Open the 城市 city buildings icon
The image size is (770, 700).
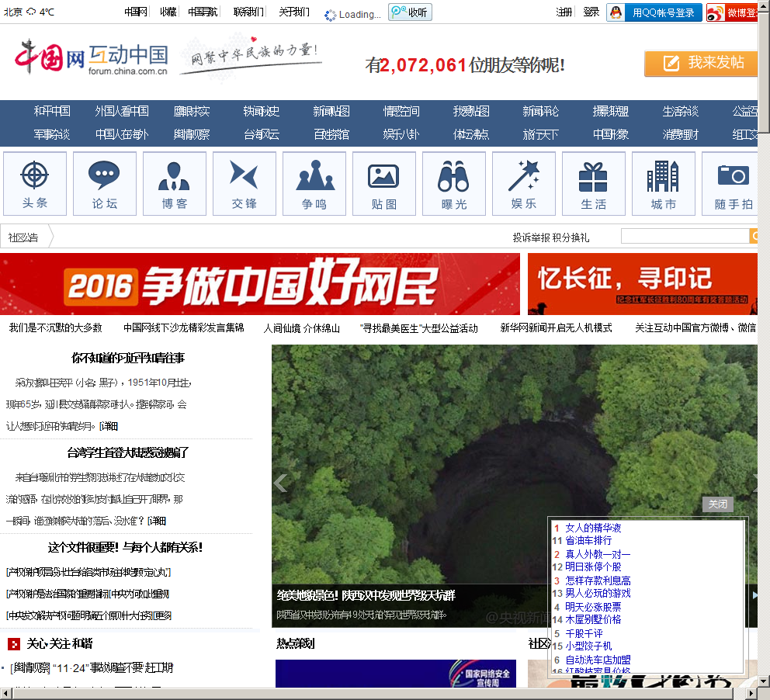pyautogui.click(x=664, y=184)
